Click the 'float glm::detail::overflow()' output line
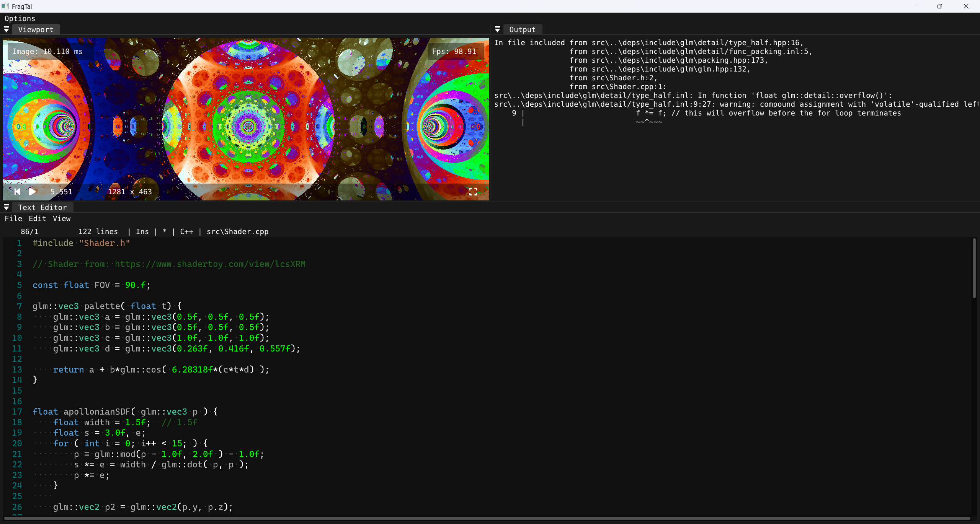980x524 pixels. (693, 95)
